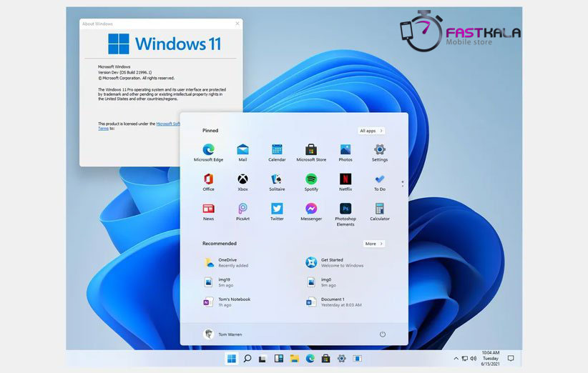
Task: Open Document 1 from recommended
Action: [334, 302]
